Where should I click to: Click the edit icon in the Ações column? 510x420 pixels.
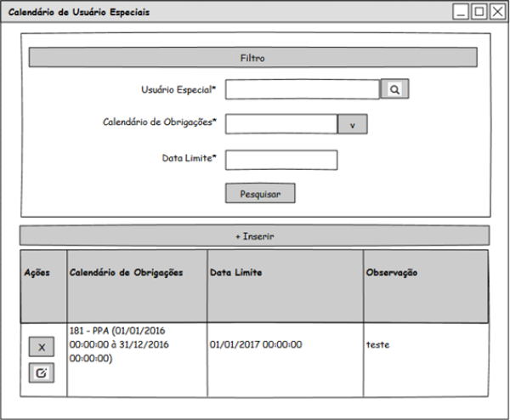(42, 372)
